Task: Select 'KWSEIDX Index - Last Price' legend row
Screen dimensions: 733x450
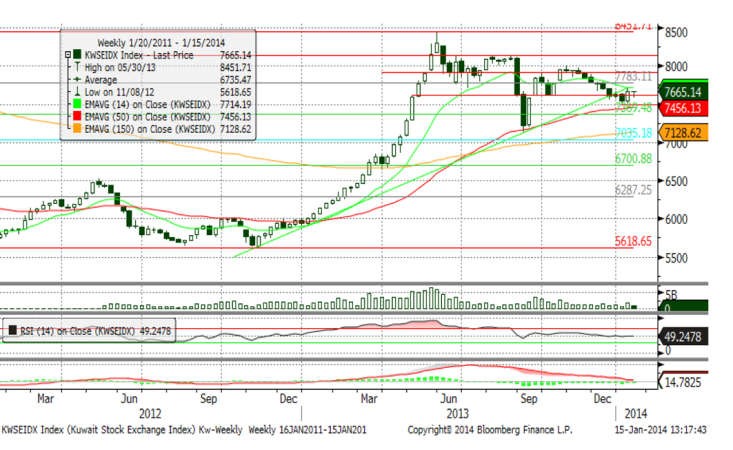Action: point(139,55)
